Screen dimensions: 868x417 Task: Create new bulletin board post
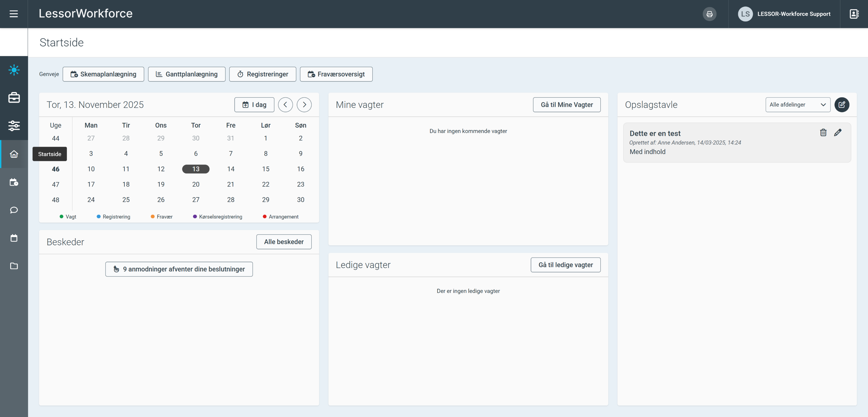pos(842,105)
